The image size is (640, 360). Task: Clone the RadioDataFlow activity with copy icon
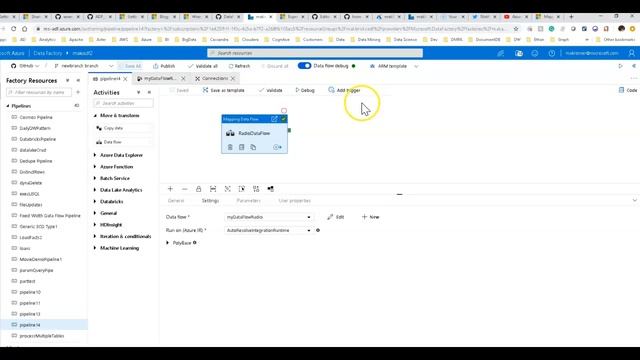[x=253, y=147]
